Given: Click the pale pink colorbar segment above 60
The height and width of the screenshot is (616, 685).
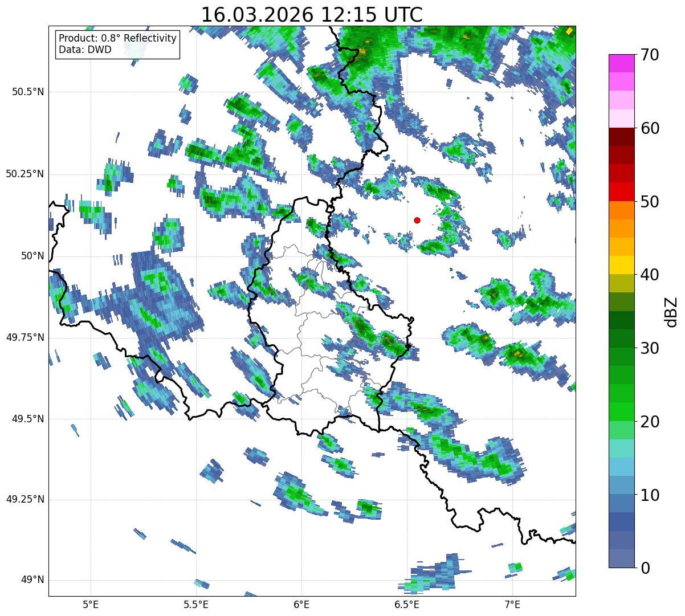Looking at the screenshot, I should [621, 119].
